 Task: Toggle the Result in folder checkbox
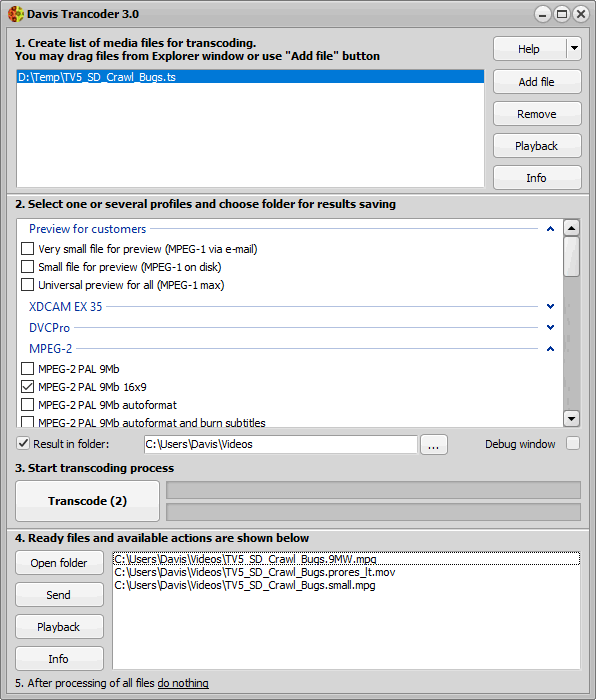23,443
